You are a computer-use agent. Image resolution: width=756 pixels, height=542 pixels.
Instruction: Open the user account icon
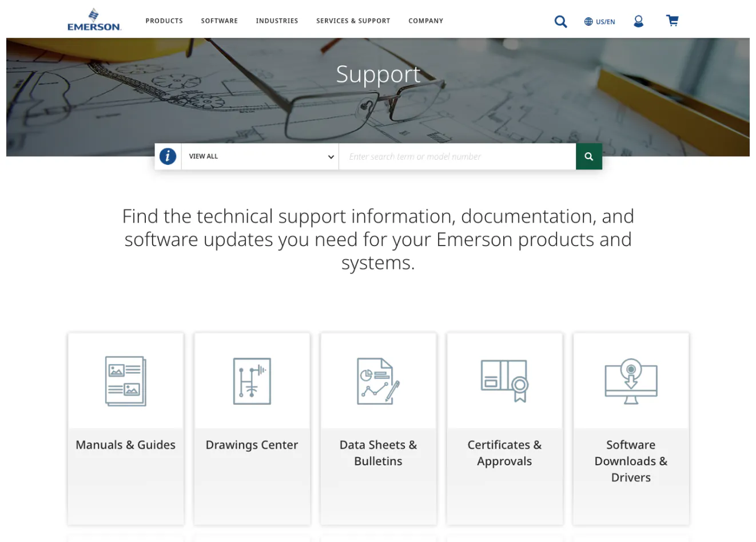639,21
